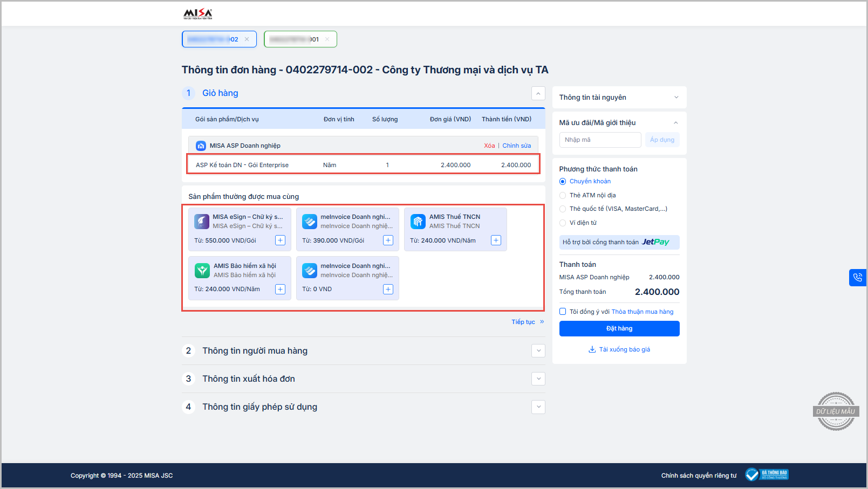The image size is (868, 489).
Task: Click the Giỏ hàng step title
Action: [x=220, y=93]
